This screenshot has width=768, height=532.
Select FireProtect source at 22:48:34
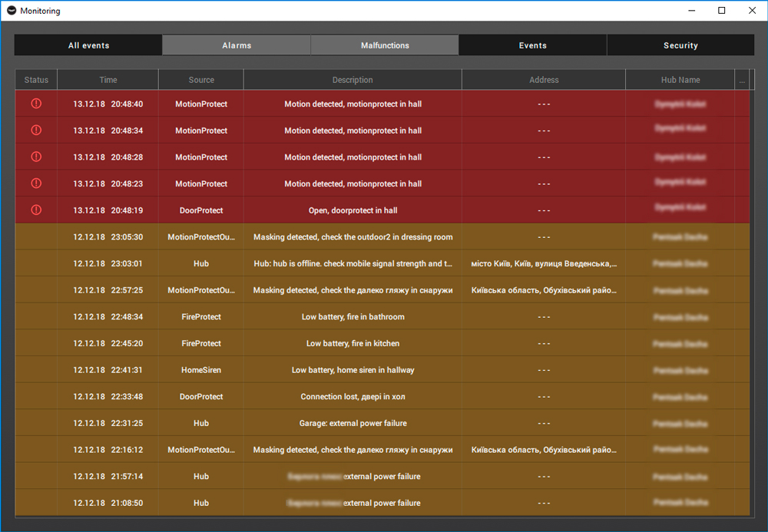tap(201, 316)
